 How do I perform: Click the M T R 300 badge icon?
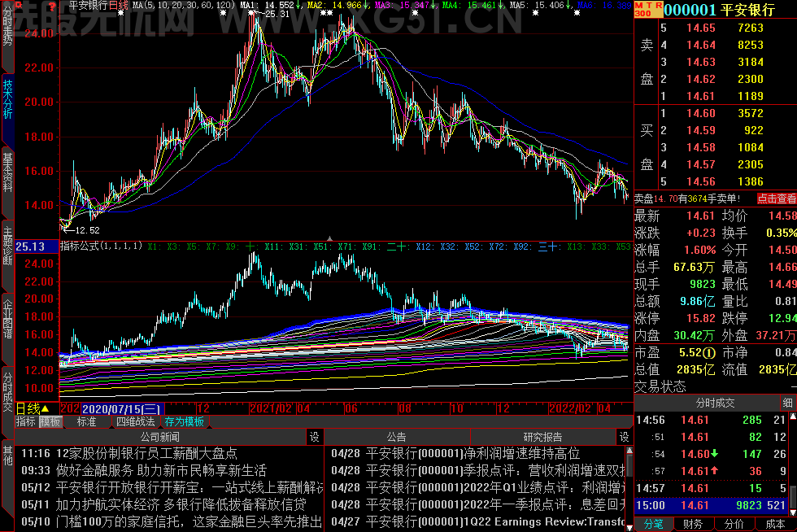coord(649,9)
